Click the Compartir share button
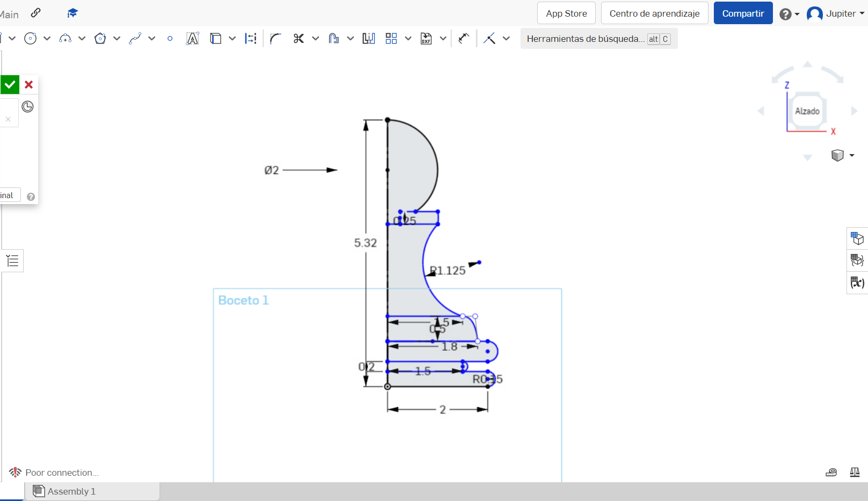The image size is (868, 501). [x=743, y=13]
